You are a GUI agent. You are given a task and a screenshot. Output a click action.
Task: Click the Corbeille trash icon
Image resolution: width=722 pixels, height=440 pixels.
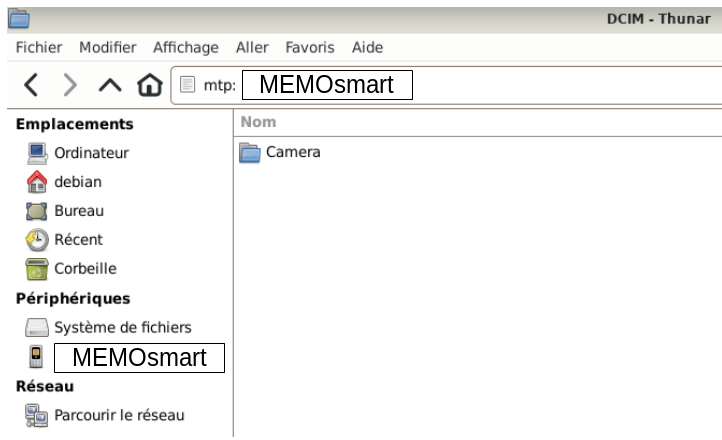click(x=37, y=269)
